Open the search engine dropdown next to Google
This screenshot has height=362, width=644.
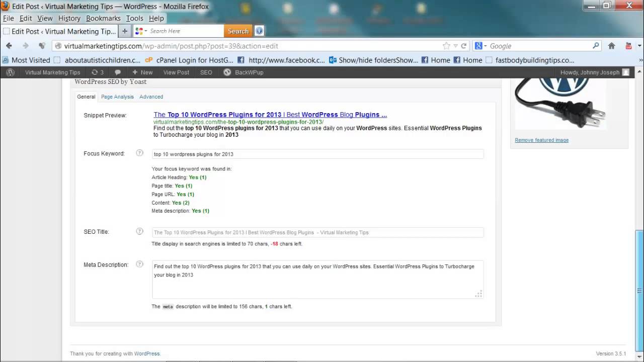tap(481, 46)
